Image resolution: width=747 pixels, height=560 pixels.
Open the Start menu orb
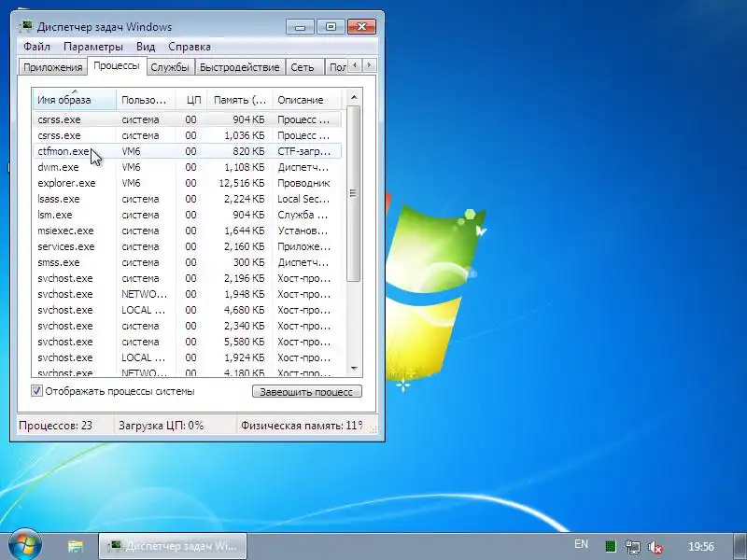point(25,546)
